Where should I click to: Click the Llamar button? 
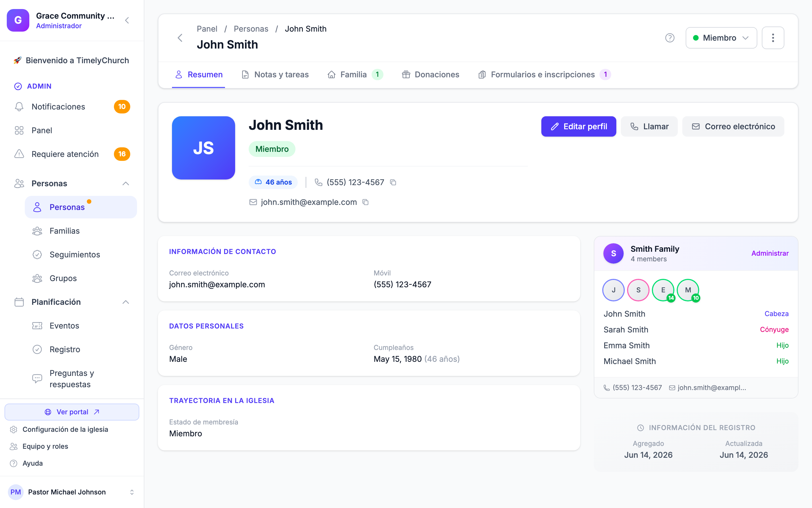(x=649, y=126)
